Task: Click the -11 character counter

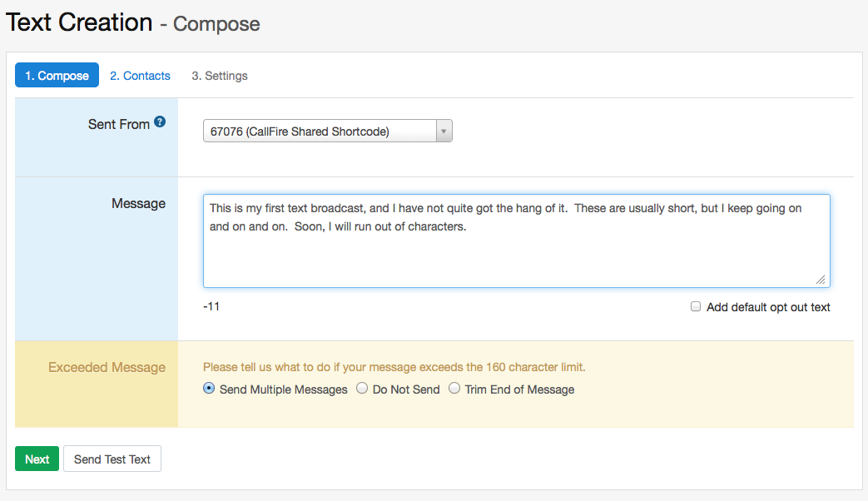Action: (x=212, y=306)
